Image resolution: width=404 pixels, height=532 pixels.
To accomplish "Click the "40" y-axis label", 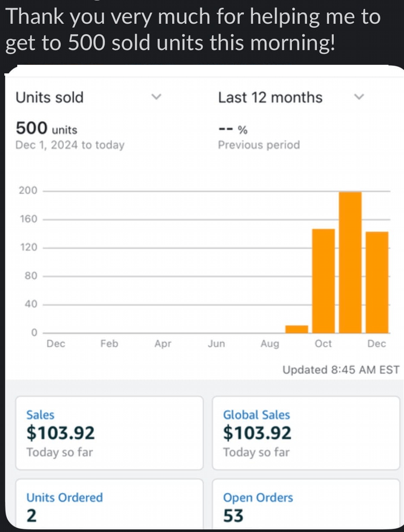I will point(31,304).
